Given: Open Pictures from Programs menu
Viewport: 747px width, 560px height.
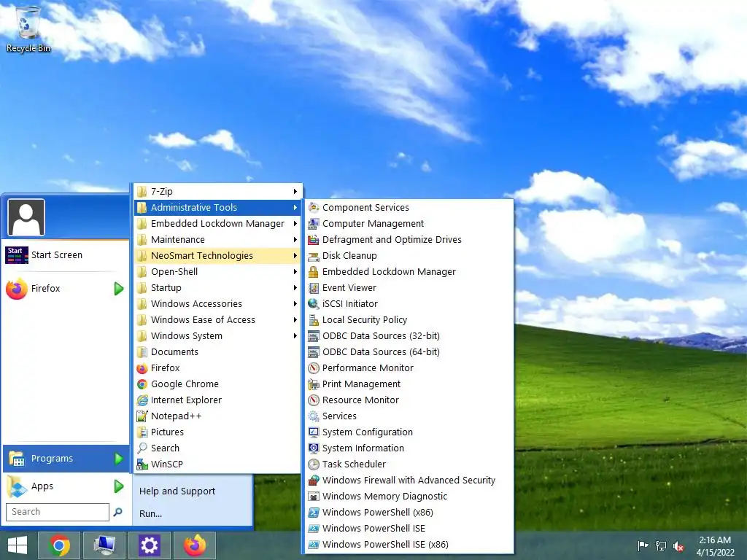Looking at the screenshot, I should [217, 432].
